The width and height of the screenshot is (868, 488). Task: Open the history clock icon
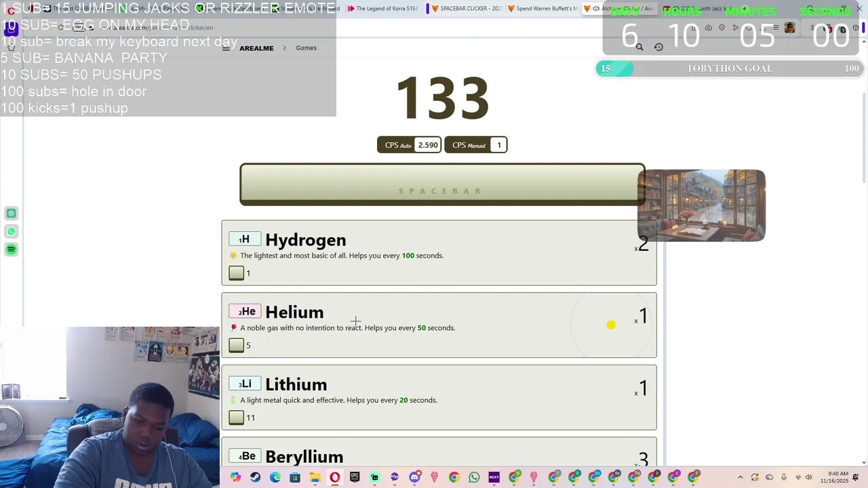(658, 47)
